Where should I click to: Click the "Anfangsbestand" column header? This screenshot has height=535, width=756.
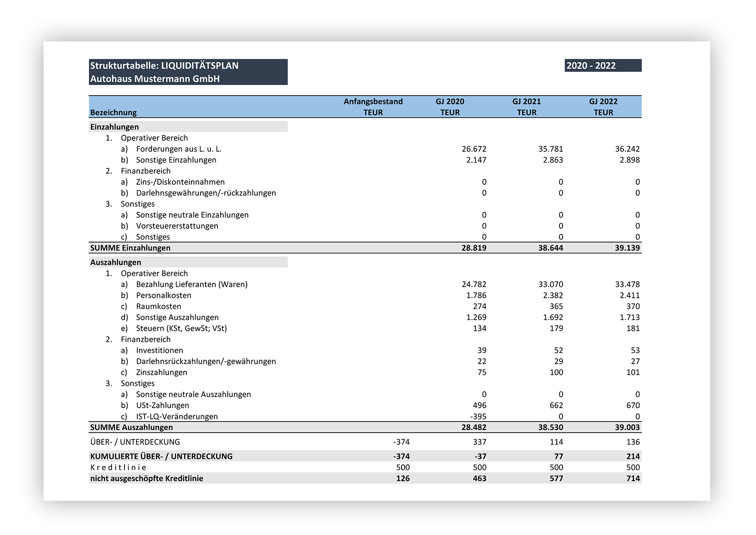373,101
